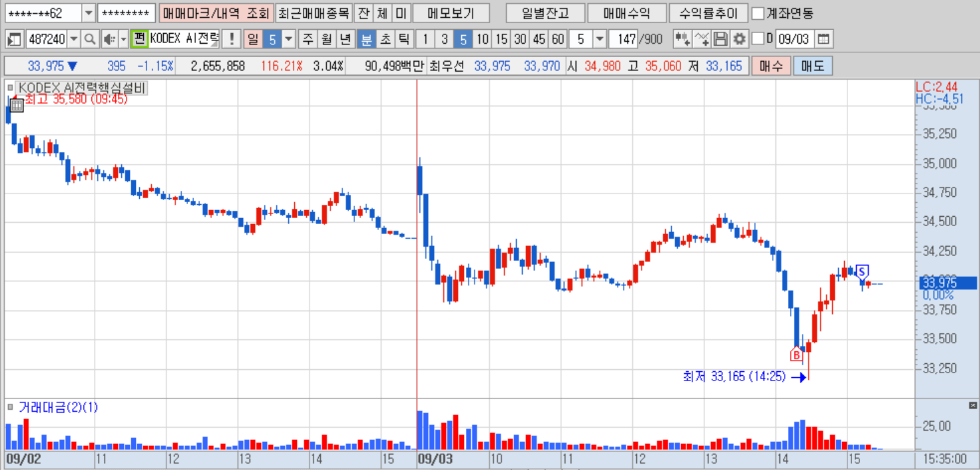
Task: Select the 일 daily chart toggle
Action: (253, 39)
